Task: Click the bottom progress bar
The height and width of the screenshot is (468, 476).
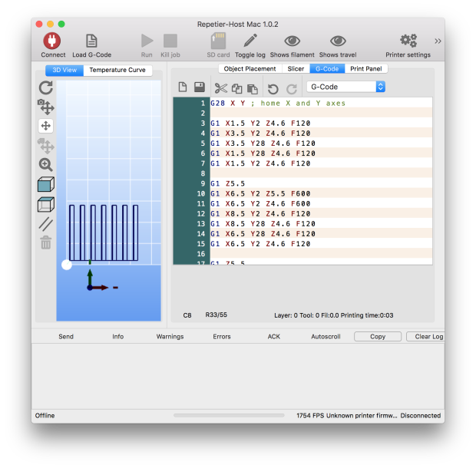Action: (x=229, y=416)
